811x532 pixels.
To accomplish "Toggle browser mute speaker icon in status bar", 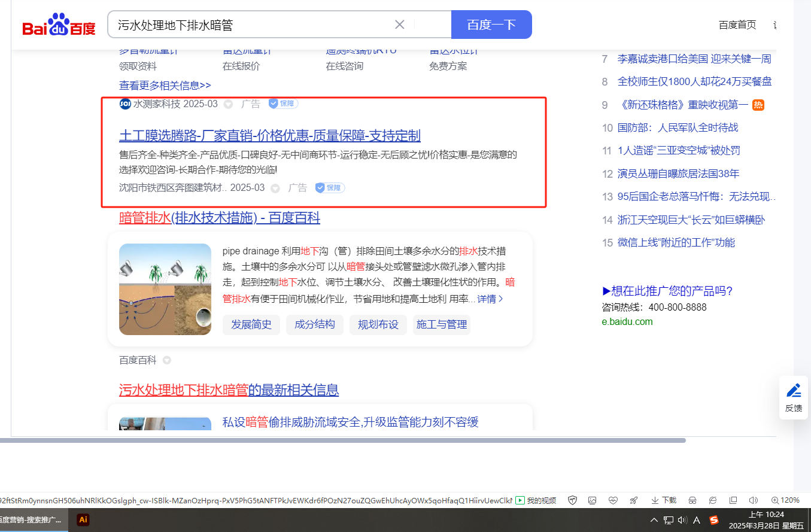I will click(753, 500).
